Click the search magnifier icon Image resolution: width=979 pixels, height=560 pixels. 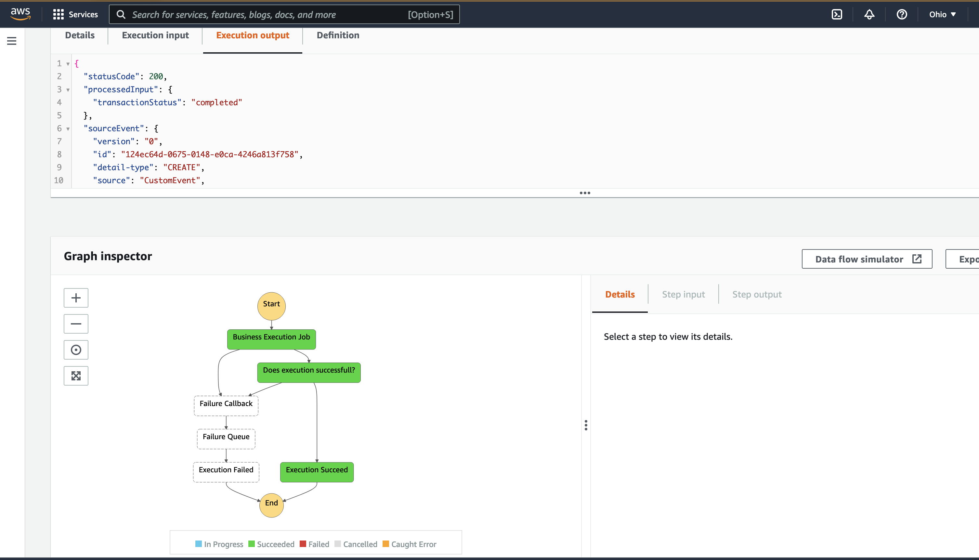(121, 15)
